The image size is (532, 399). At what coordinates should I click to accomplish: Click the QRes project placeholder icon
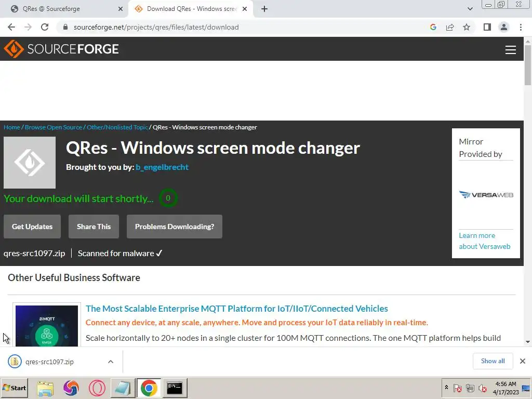point(30,163)
